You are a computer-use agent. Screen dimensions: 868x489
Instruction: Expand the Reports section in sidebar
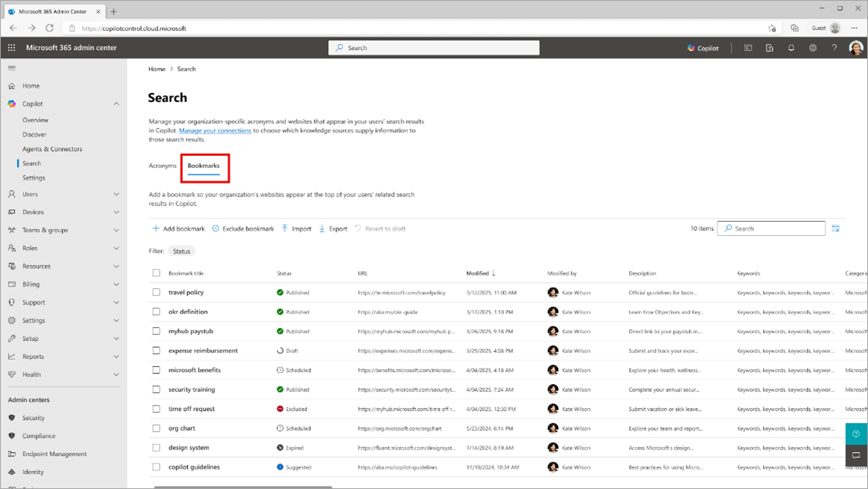pyautogui.click(x=116, y=356)
